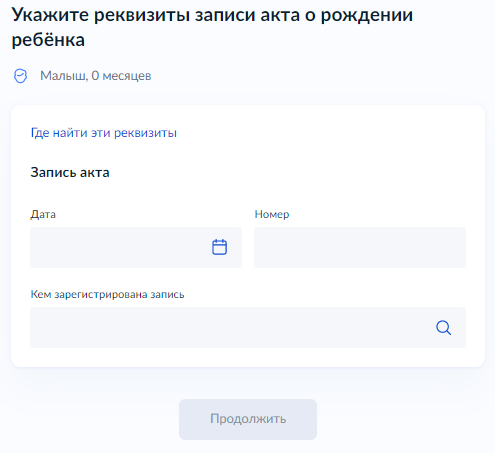Click the Дата field label
Viewport: 495px width, 453px height.
[x=43, y=214]
